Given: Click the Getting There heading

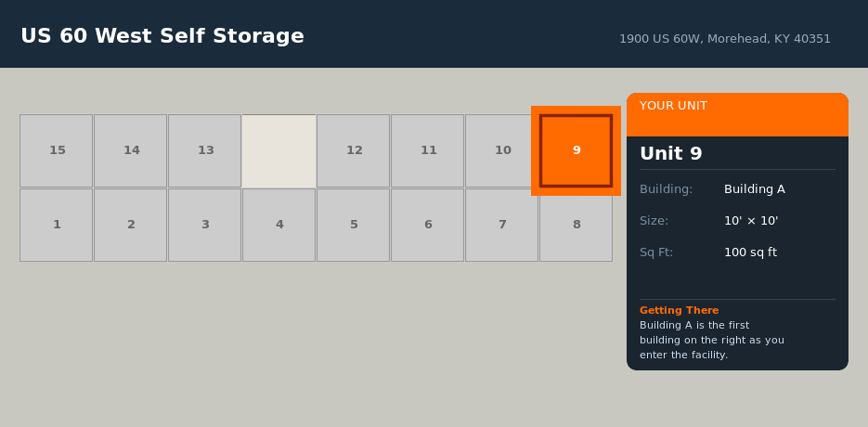Looking at the screenshot, I should 679,310.
